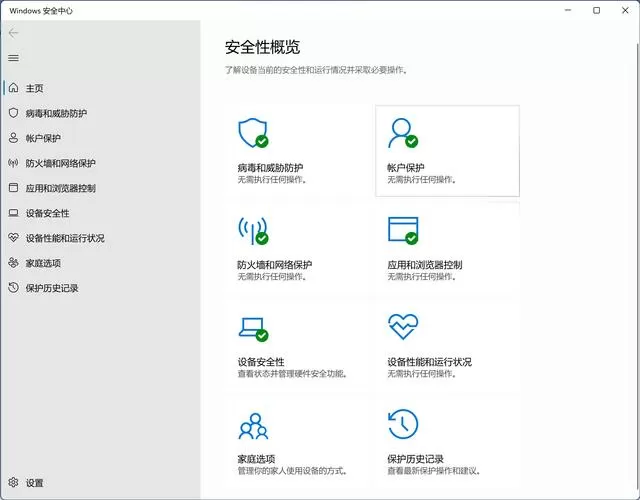Click large antenna icon in 防火墙和网络保护 card
The image size is (640, 500).
(x=253, y=231)
